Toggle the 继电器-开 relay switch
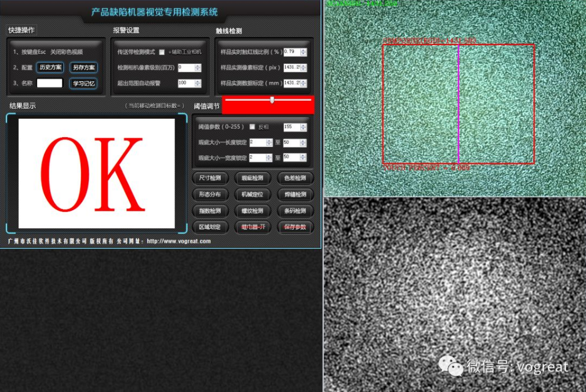This screenshot has width=586, height=392. [x=253, y=227]
